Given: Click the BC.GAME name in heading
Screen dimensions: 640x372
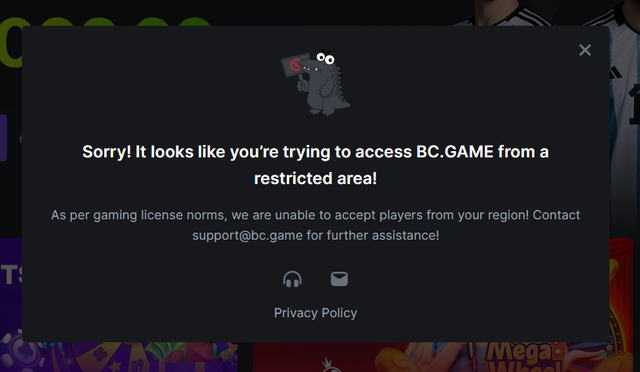Looking at the screenshot, I should coord(455,152).
